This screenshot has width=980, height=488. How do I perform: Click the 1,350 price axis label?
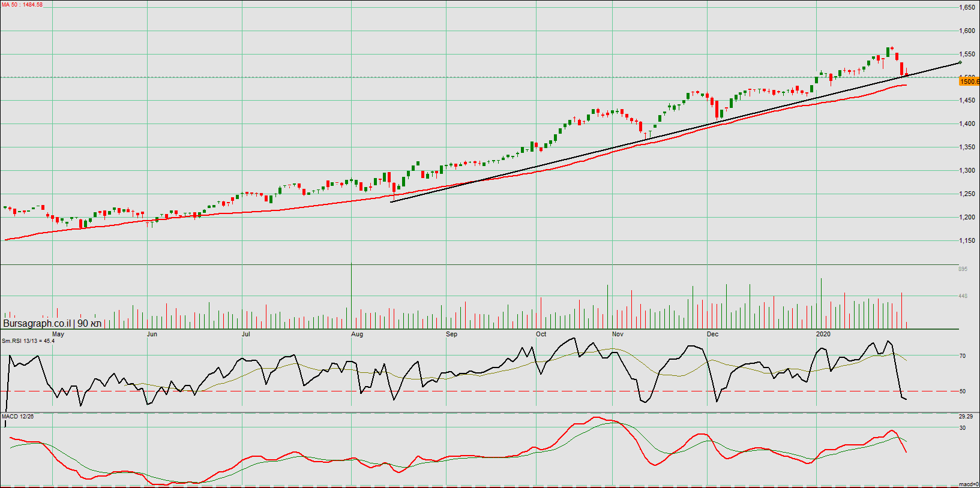click(967, 147)
